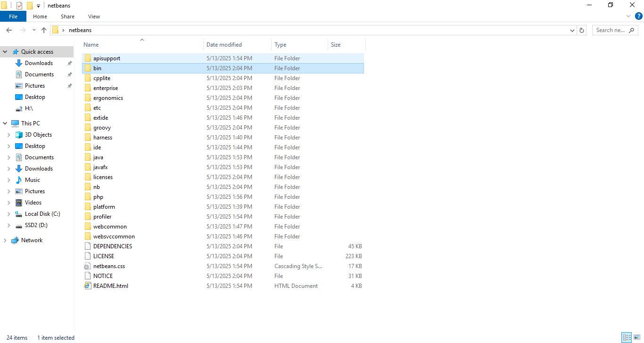This screenshot has width=644, height=343.
Task: Collapse the Quick access tree node
Action: 5,52
